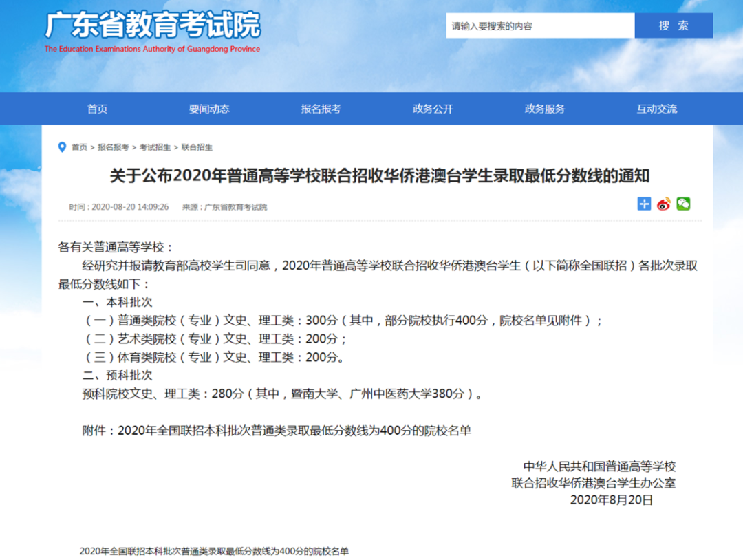Image resolution: width=743 pixels, height=560 pixels.
Task: Click the line 预科院校文史、理工类：280分
Action: pyautogui.click(x=283, y=394)
